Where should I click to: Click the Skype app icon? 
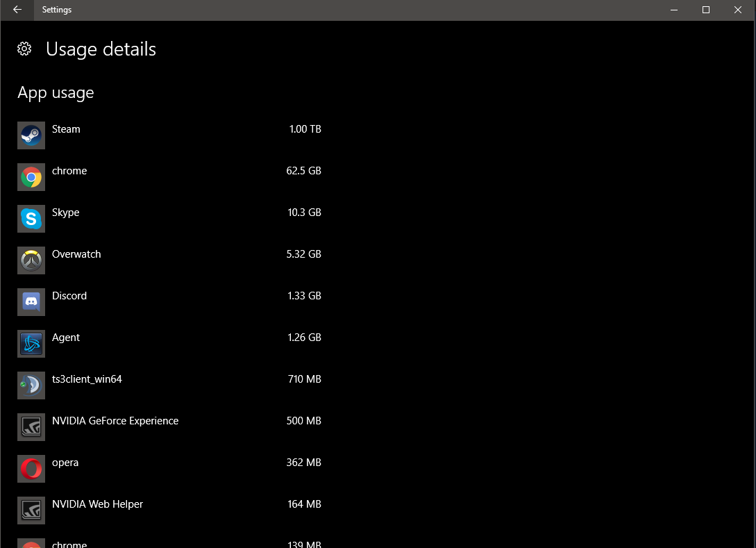31,219
